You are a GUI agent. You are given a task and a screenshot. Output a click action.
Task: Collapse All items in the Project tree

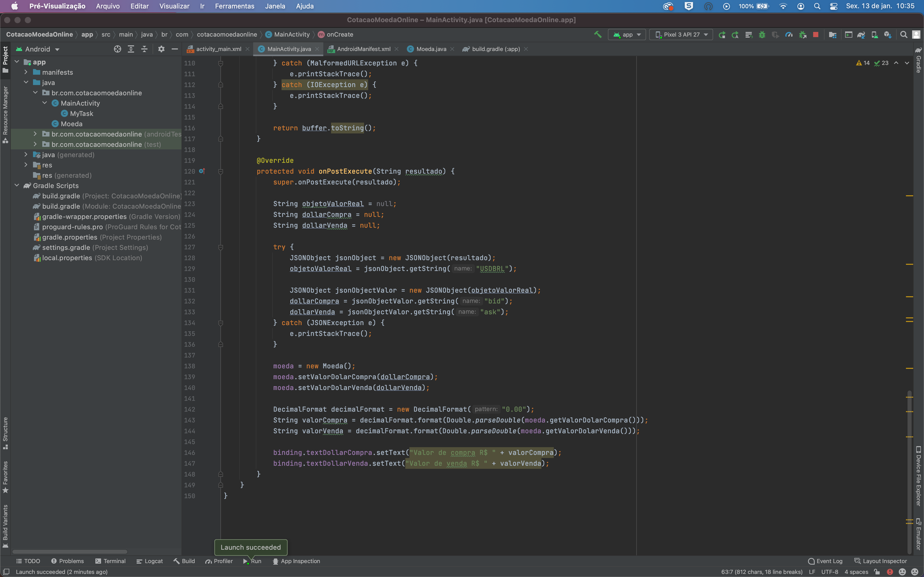pyautogui.click(x=144, y=49)
